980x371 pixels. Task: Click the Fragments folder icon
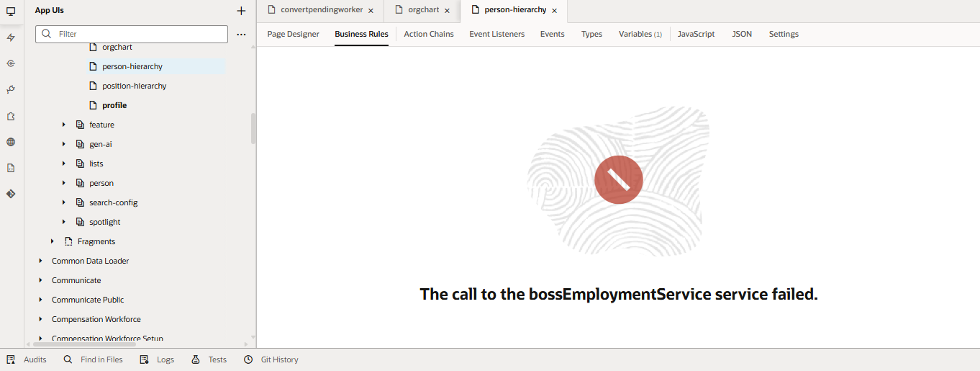tap(68, 241)
